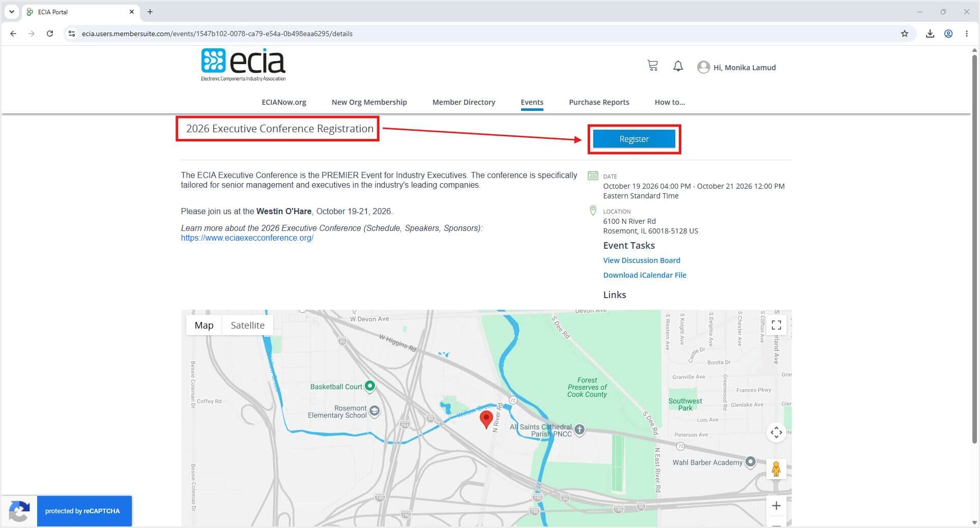Toggle fullscreen map view

pyautogui.click(x=776, y=325)
